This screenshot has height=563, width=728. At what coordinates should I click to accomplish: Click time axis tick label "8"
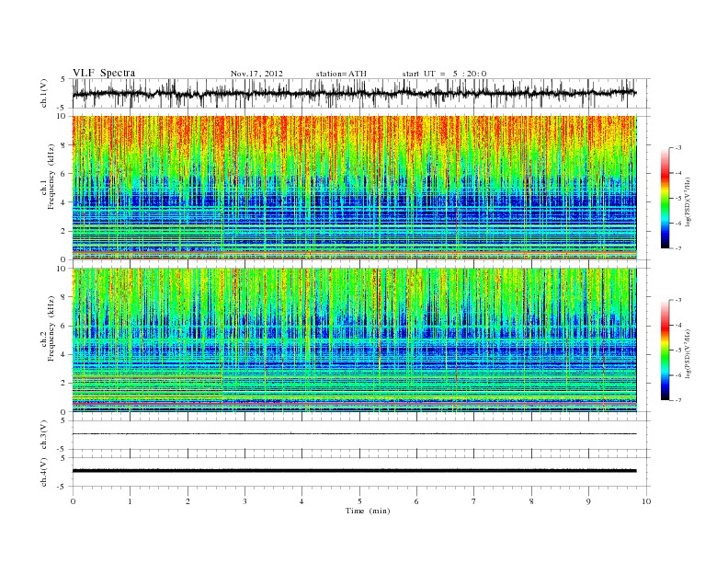tap(531, 501)
